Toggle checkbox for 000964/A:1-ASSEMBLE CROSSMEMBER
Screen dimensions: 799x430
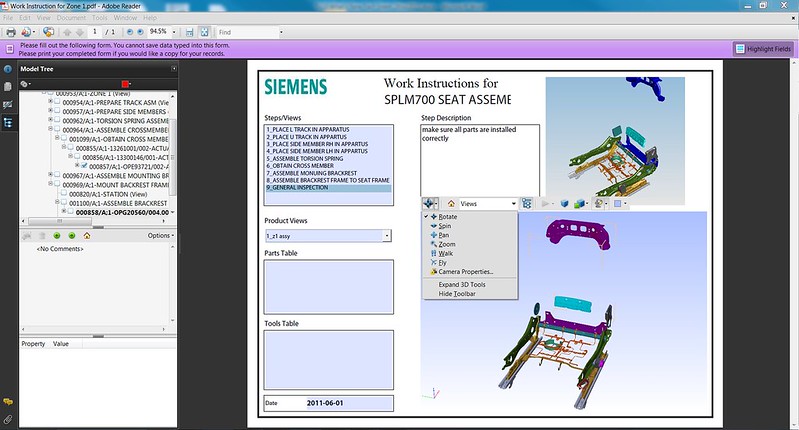coord(57,129)
